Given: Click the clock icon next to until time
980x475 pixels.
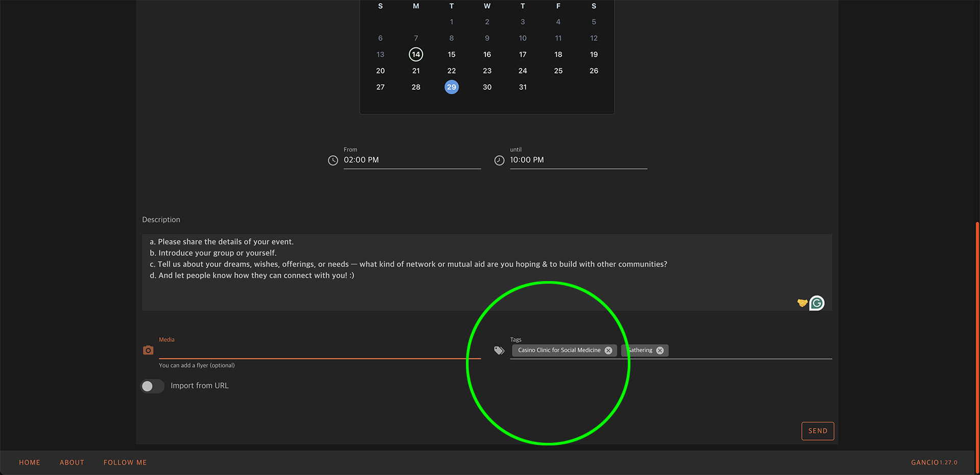Looking at the screenshot, I should click(499, 161).
